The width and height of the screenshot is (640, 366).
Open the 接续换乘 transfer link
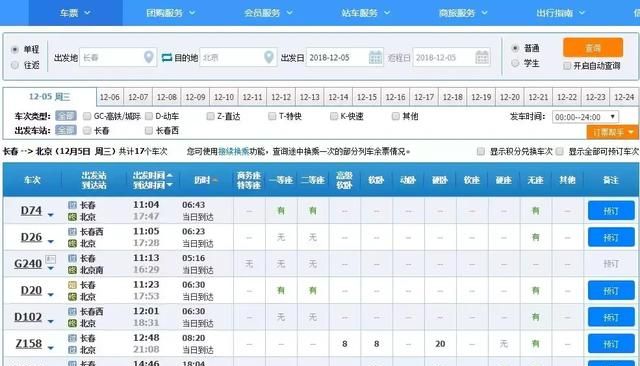234,151
